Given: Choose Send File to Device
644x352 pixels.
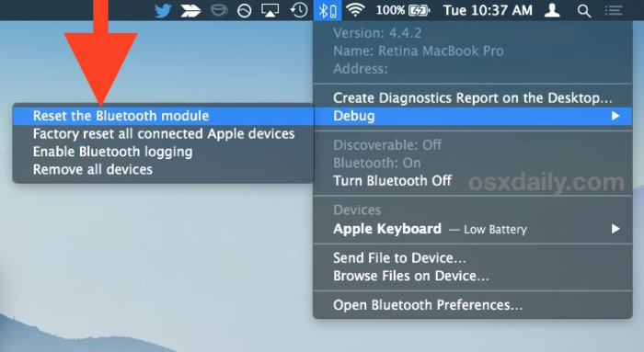Looking at the screenshot, I should (473, 258).
